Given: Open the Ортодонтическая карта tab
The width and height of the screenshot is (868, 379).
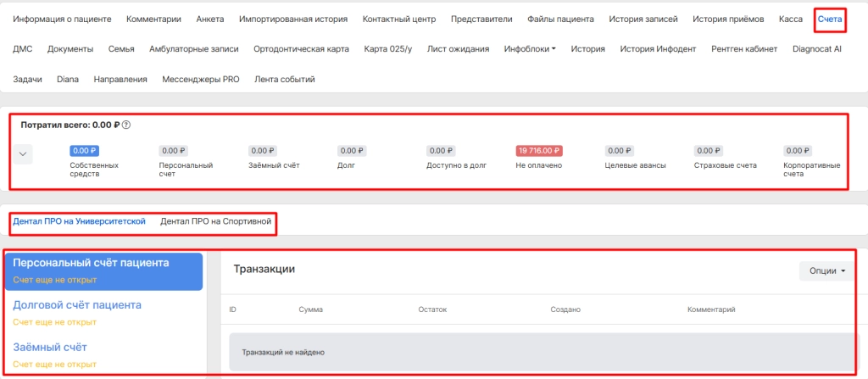Looking at the screenshot, I should [301, 49].
